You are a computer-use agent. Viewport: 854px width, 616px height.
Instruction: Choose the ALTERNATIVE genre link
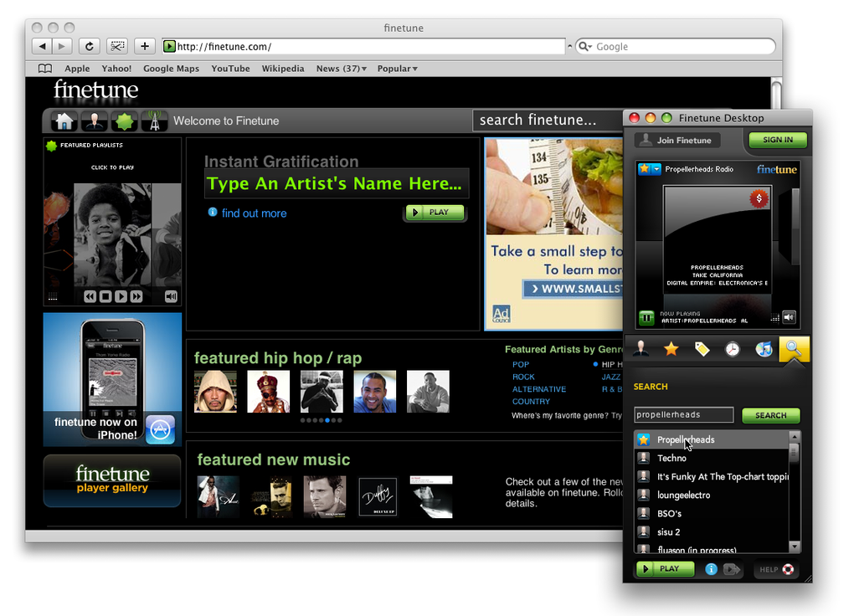click(539, 389)
